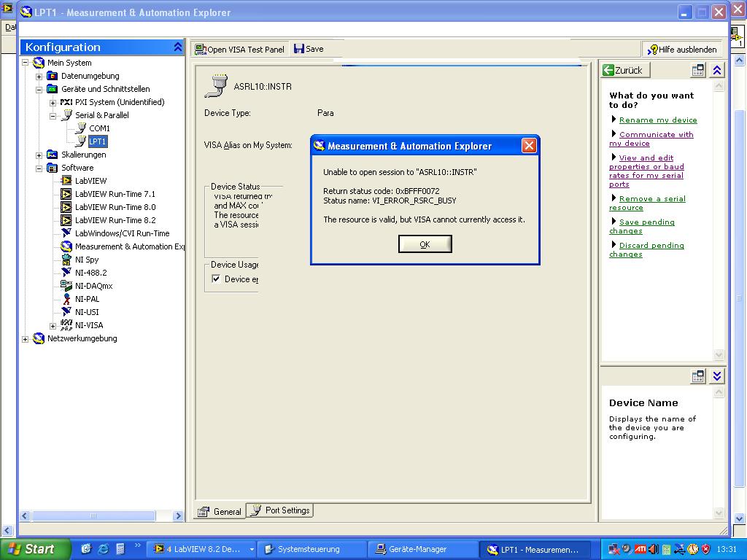This screenshot has height=560, width=747.
Task: Select the Netzwerkumgebung icon
Action: [x=39, y=338]
